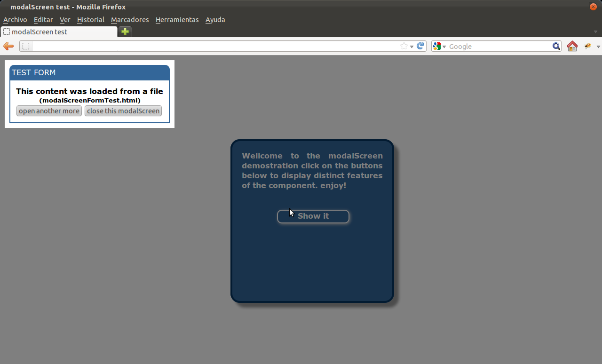Screen dimensions: 602x364
Task: Click the page icon on the modalScreen tab
Action: 7,32
